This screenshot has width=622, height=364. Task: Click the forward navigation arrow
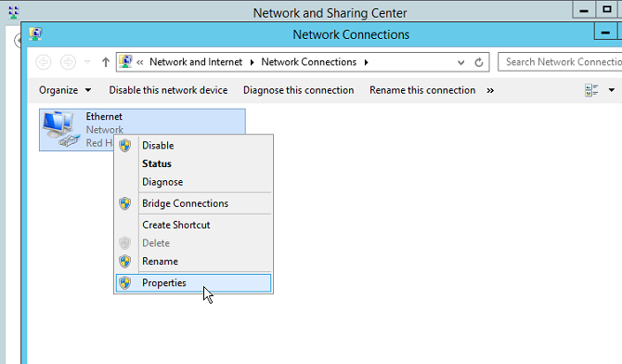coord(68,62)
